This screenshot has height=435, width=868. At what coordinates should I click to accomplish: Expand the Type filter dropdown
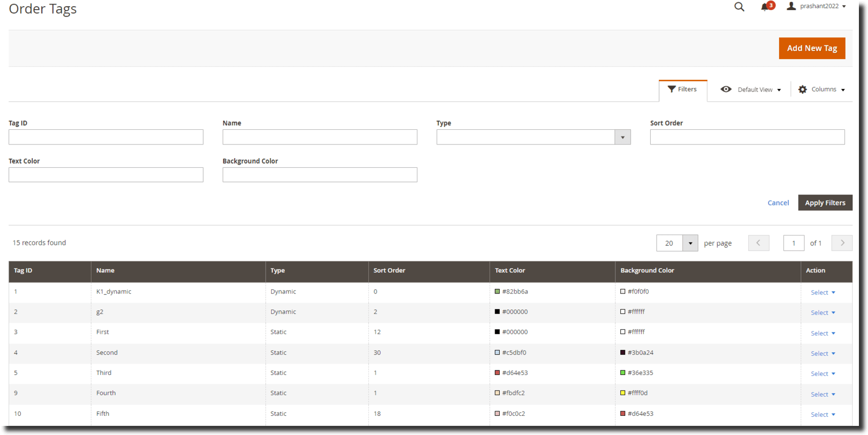[x=622, y=137]
